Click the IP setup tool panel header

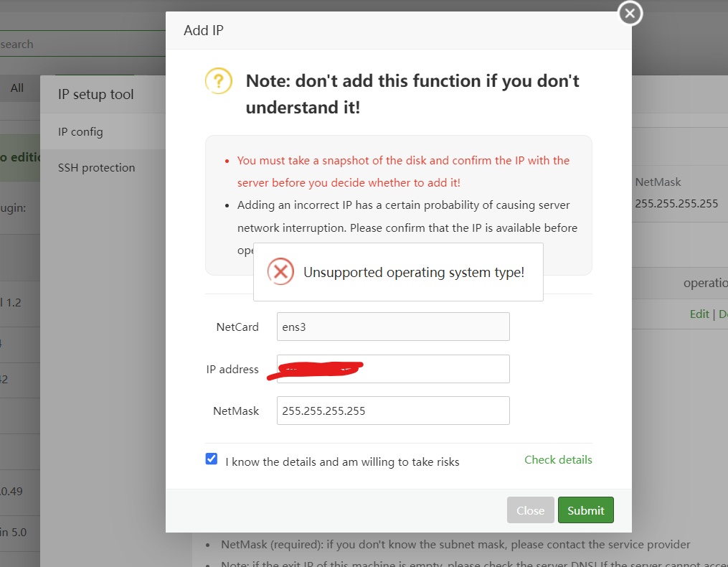(96, 95)
